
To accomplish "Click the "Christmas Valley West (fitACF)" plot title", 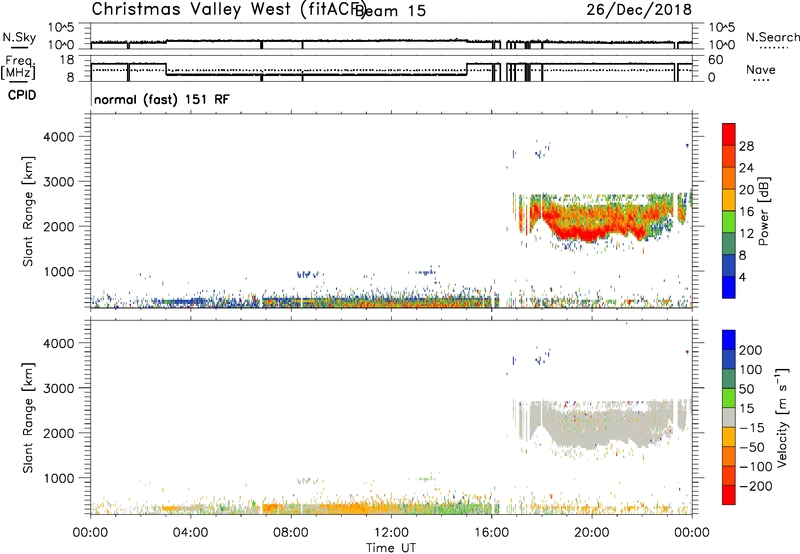I will pyautogui.click(x=228, y=10).
